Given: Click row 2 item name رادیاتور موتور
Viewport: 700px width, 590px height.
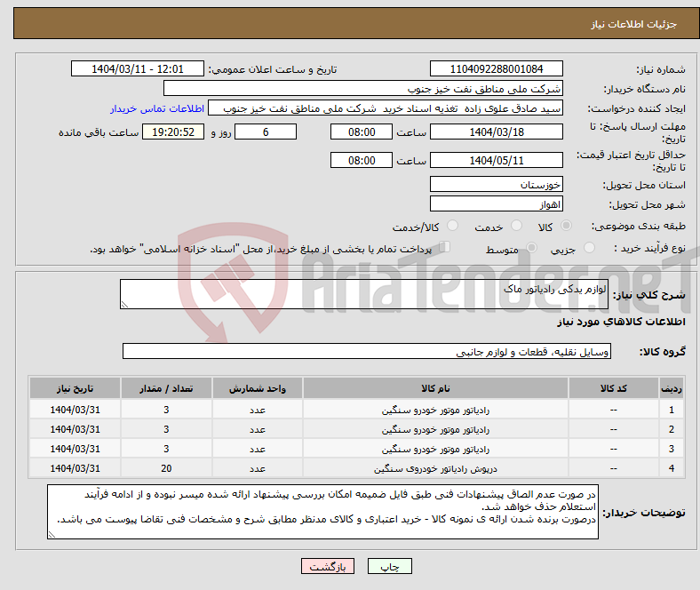Looking at the screenshot, I should pos(435,429).
